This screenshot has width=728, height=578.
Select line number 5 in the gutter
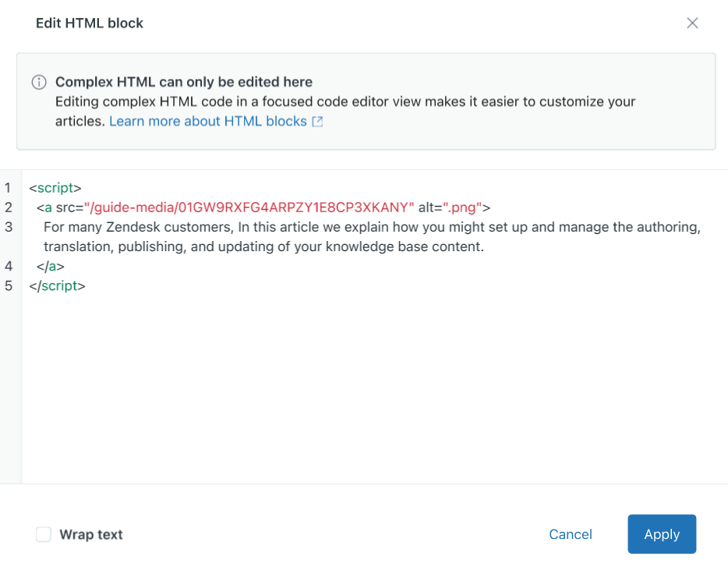(8, 285)
